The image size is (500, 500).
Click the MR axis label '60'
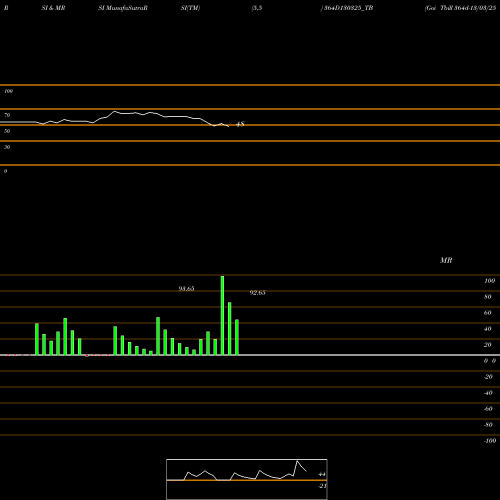[x=488, y=313]
